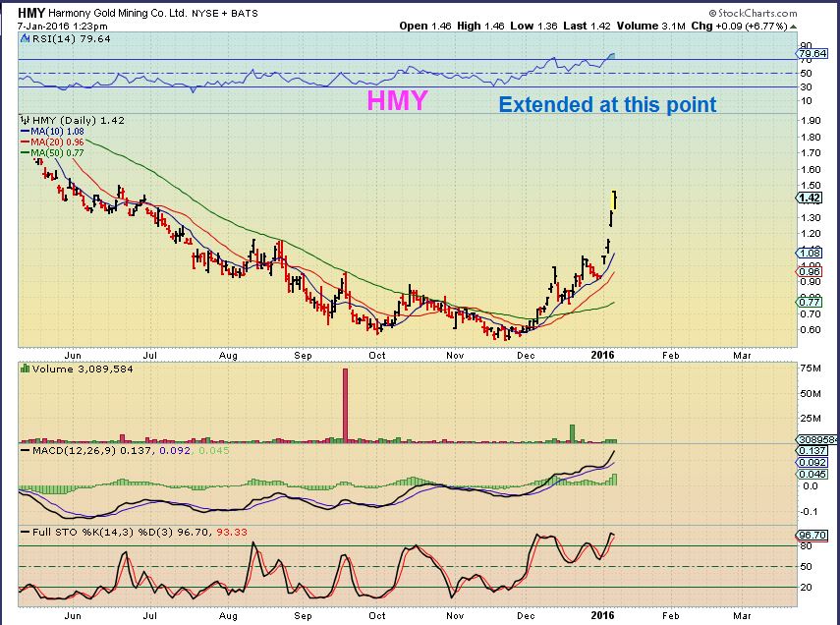The image size is (840, 625).
Task: Click the 0.137 MACD tag on right axis
Action: (812, 451)
